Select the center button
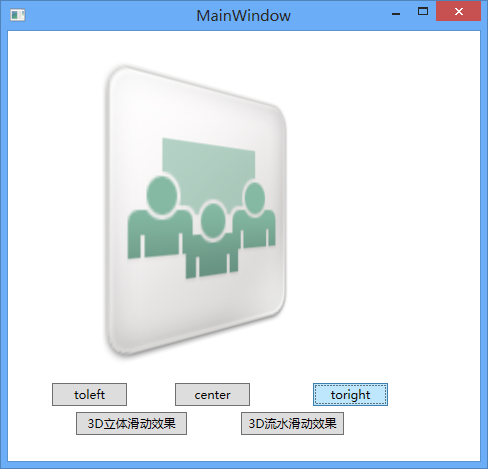 pos(212,394)
